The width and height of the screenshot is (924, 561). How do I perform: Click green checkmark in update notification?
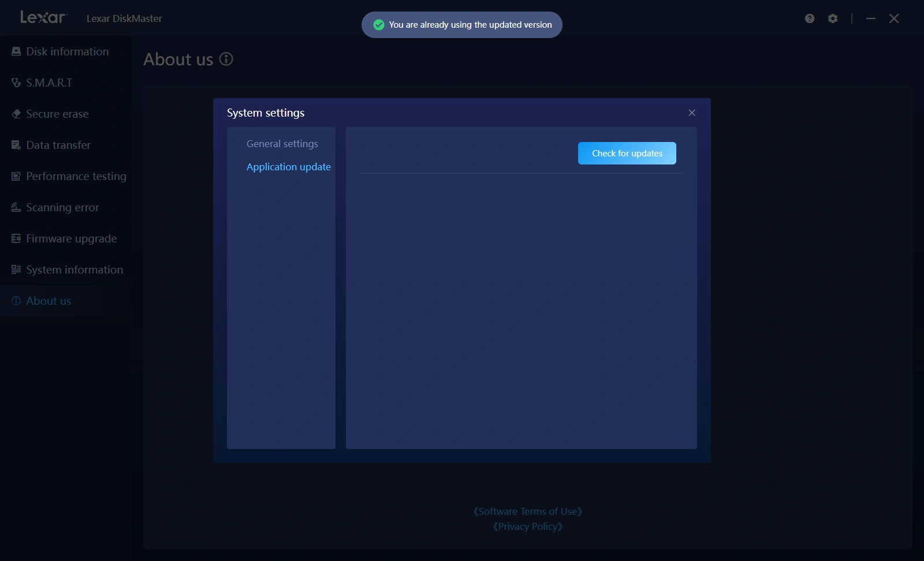pyautogui.click(x=379, y=25)
